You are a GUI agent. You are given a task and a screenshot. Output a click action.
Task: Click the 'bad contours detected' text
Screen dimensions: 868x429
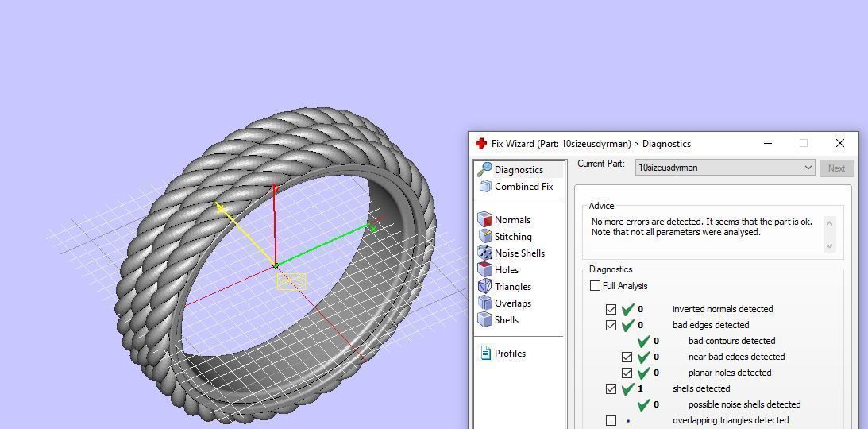(732, 341)
